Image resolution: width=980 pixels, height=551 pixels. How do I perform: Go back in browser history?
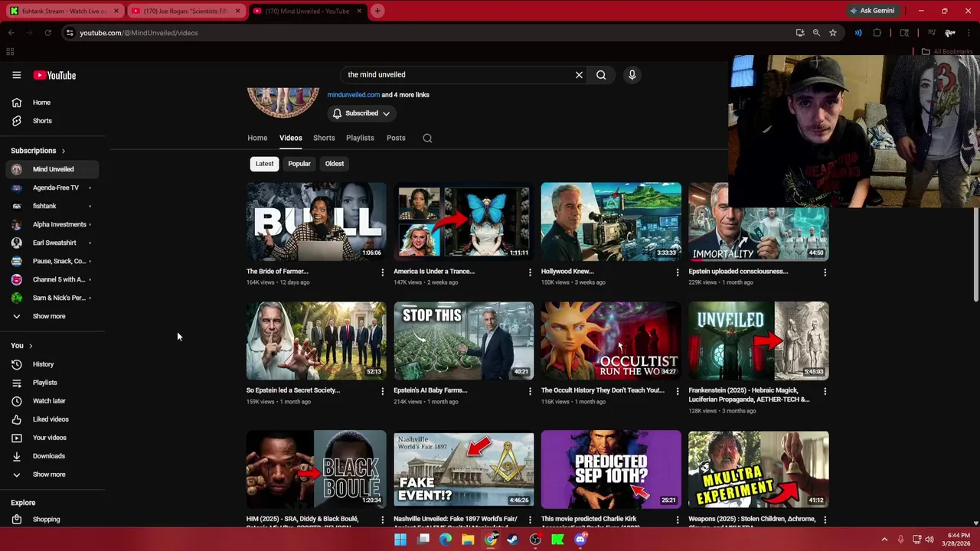[x=11, y=33]
